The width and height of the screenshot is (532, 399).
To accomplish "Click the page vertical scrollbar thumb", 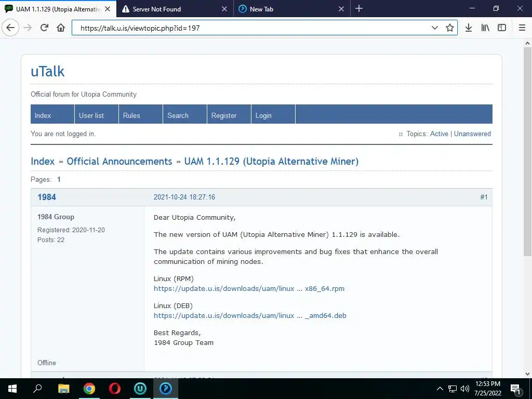I will (x=527, y=151).
